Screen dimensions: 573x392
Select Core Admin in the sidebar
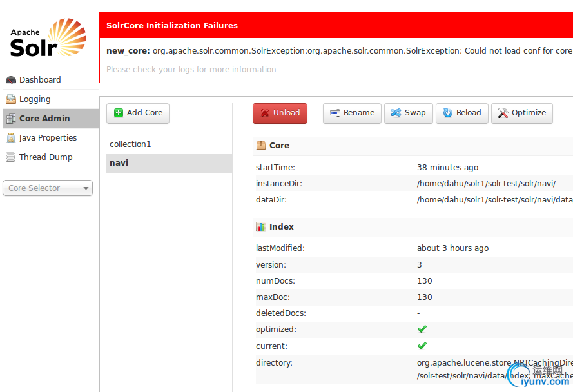pyautogui.click(x=51, y=119)
